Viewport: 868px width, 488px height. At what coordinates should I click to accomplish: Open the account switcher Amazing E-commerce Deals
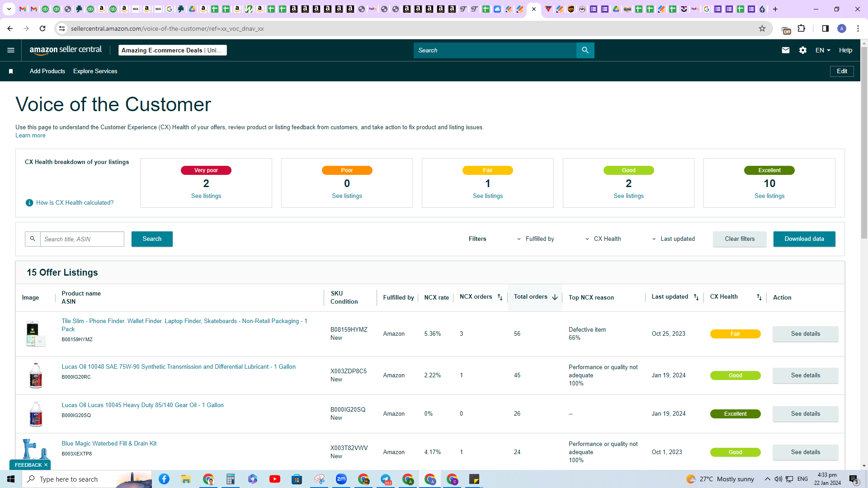click(172, 50)
